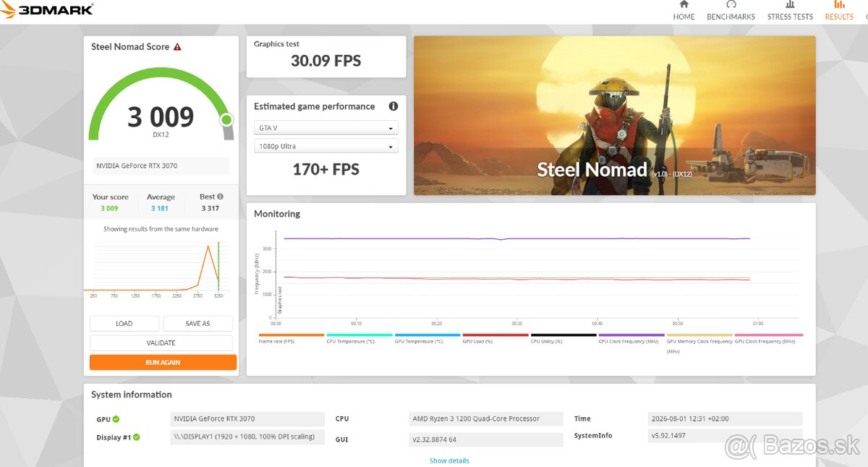Click the SAVE AS button
868x467 pixels.
click(x=197, y=324)
